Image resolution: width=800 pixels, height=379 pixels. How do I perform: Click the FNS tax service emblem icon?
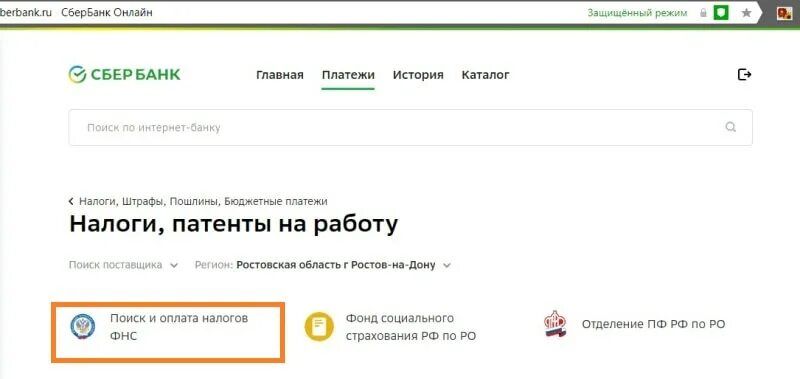[83, 326]
